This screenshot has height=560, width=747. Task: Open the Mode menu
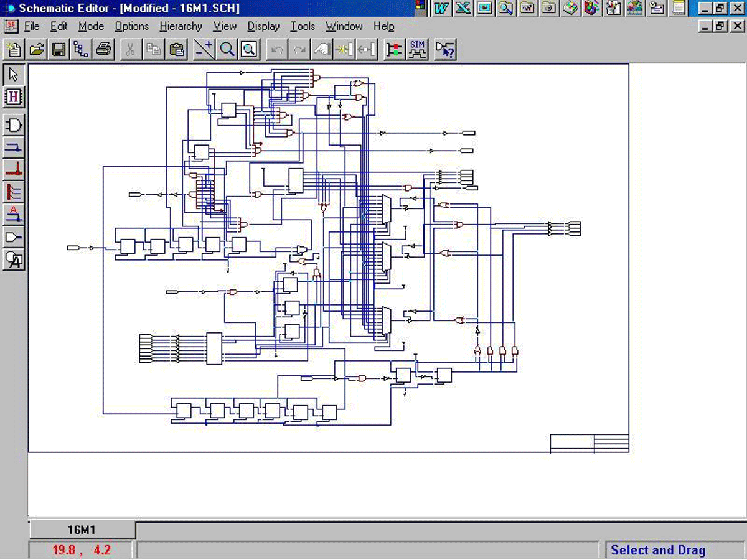92,26
